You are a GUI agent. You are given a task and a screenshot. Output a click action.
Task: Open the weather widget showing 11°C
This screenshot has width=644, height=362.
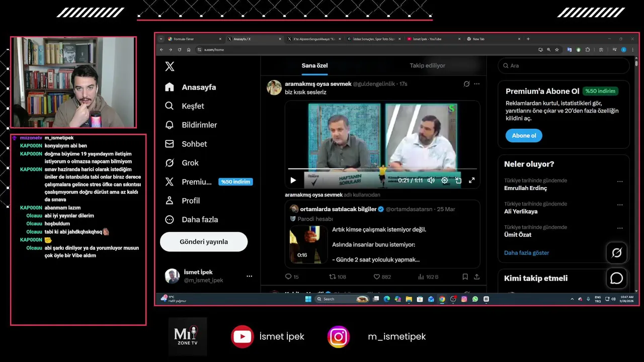[174, 299]
